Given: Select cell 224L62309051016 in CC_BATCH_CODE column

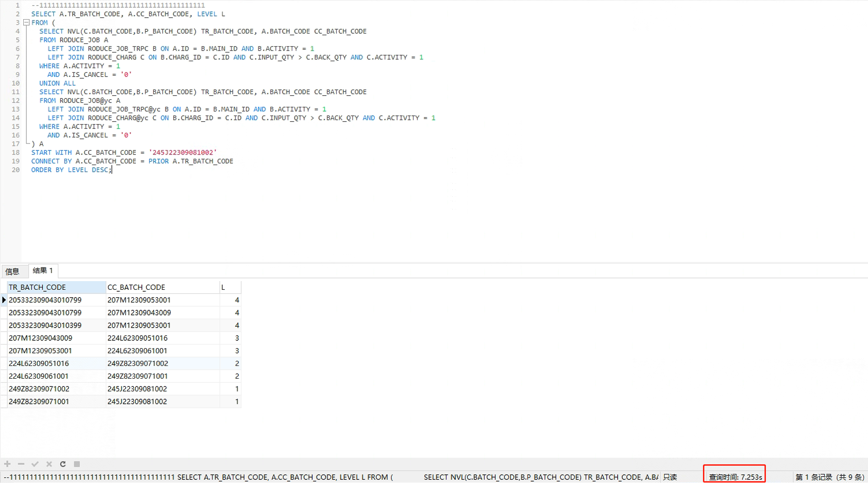Looking at the screenshot, I should coord(163,338).
